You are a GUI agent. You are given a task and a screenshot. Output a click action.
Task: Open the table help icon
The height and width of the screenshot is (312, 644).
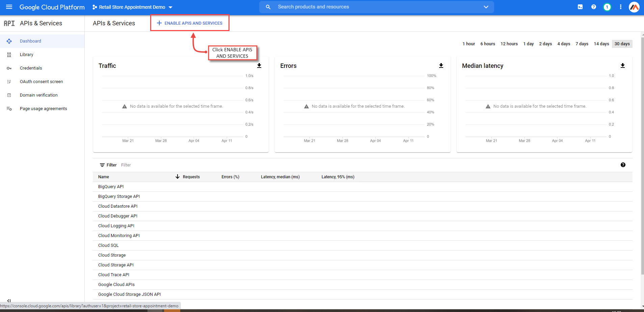pyautogui.click(x=623, y=165)
